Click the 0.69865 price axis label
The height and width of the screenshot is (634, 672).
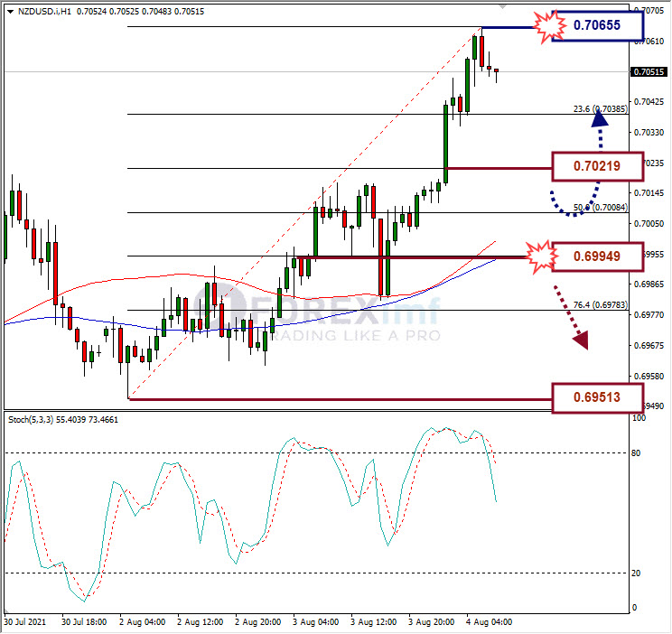coord(649,284)
